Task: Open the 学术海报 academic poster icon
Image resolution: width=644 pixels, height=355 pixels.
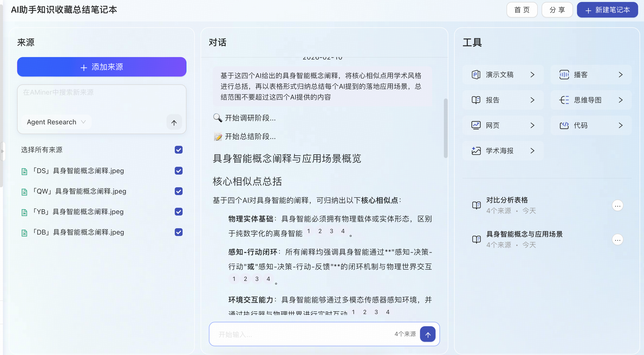Action: coord(476,151)
